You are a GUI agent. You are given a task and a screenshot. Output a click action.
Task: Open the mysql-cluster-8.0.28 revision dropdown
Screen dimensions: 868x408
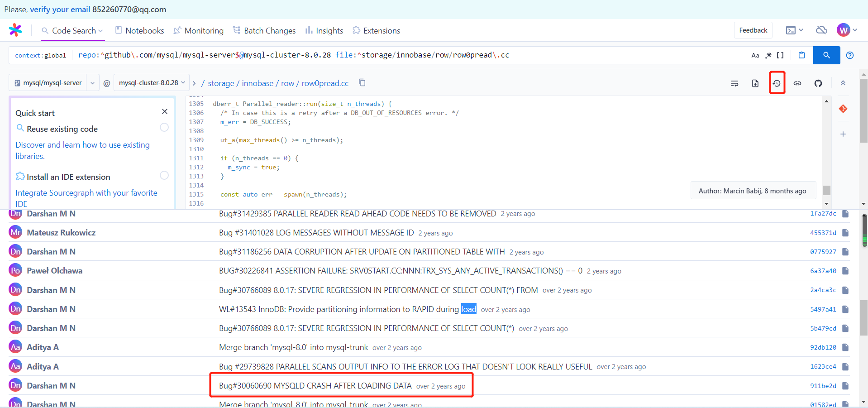152,83
